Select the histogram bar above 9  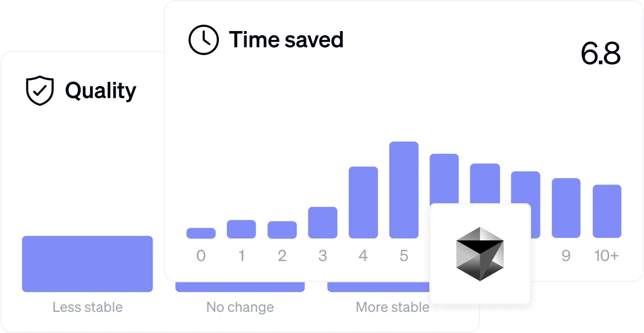(566, 208)
